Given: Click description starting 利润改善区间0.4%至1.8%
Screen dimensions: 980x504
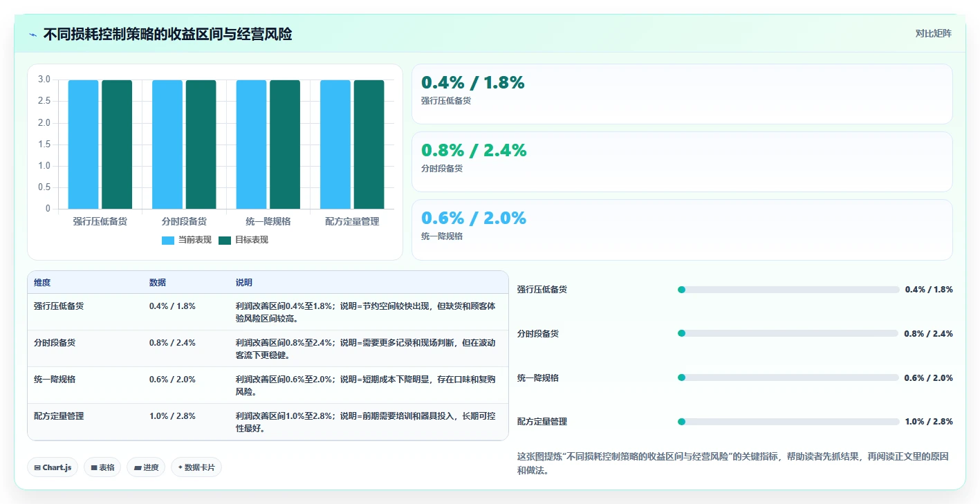Looking at the screenshot, I should (365, 312).
